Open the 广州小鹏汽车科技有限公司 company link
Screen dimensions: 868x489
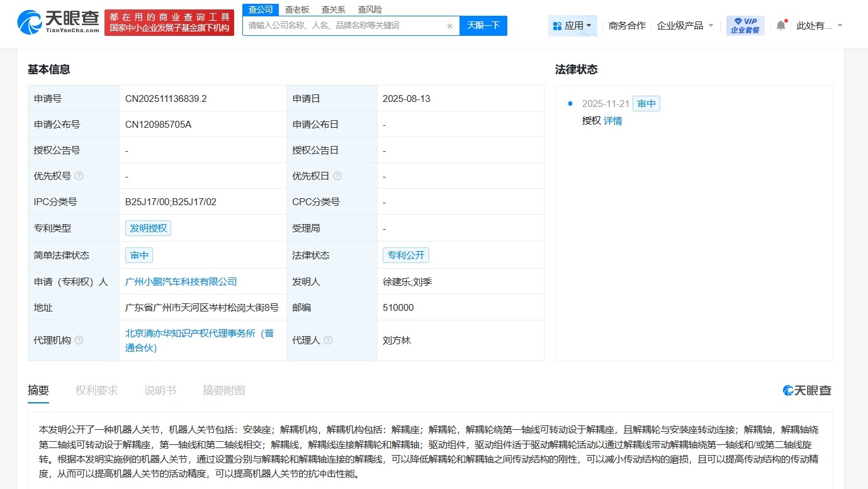[x=181, y=281]
